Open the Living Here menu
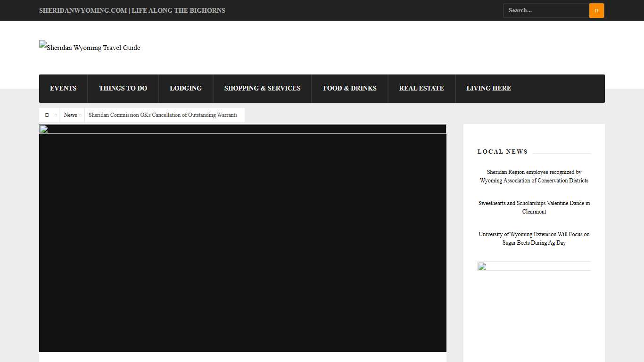Screen dimensions: 644x362 tap(488, 89)
